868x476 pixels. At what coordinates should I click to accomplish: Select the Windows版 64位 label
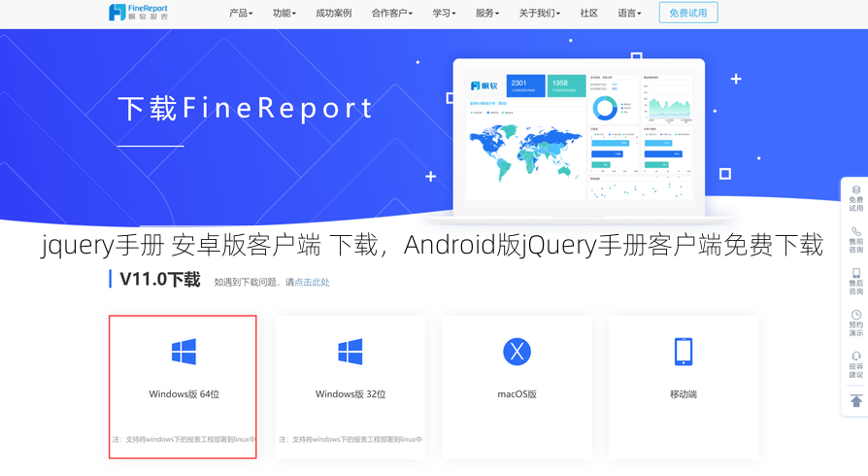pyautogui.click(x=184, y=394)
